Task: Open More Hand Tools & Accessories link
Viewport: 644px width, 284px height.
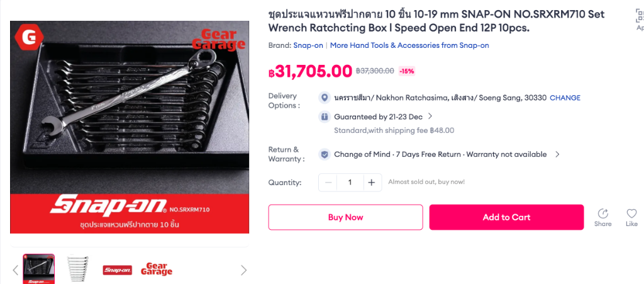Action: [409, 45]
